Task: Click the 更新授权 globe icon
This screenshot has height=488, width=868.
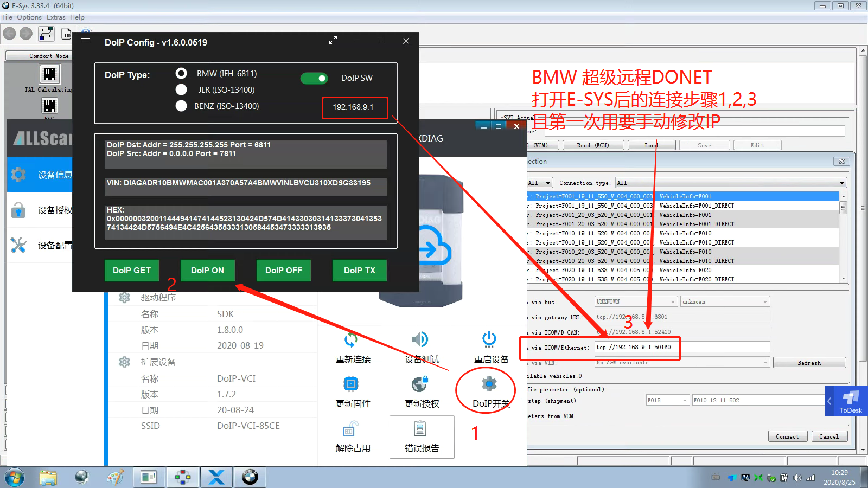Action: coord(420,384)
